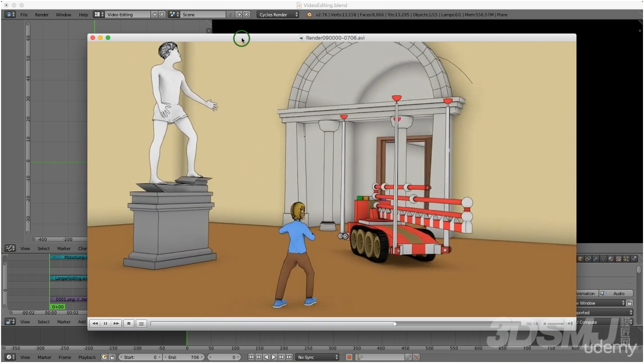Toggle the lock interface padlock icon

629,303
